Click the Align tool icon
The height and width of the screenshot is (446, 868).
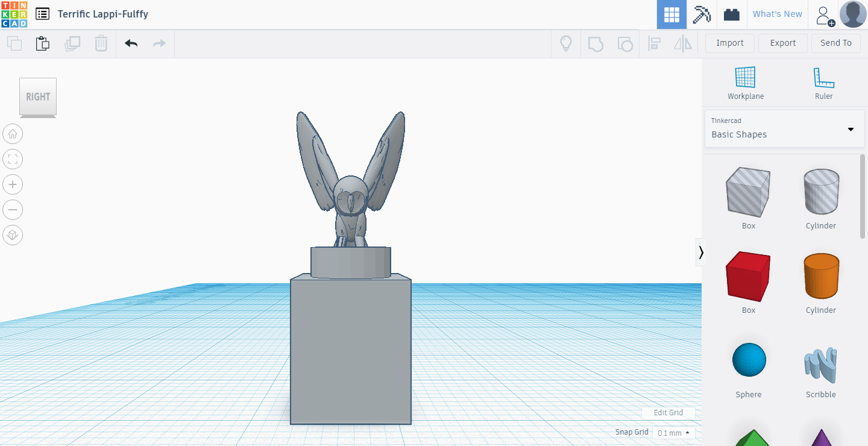tap(654, 43)
